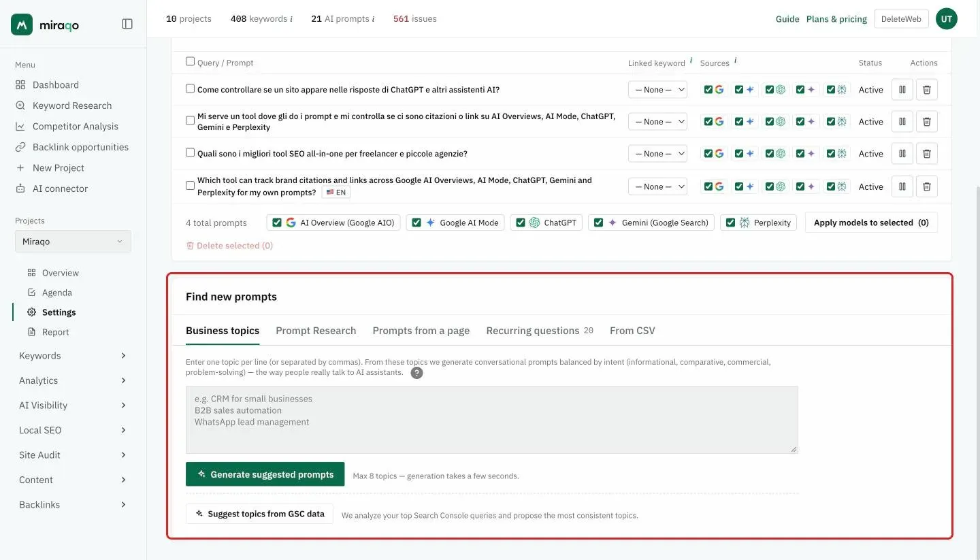
Task: Delete the 'Mi serve un tool' prompt
Action: (926, 122)
